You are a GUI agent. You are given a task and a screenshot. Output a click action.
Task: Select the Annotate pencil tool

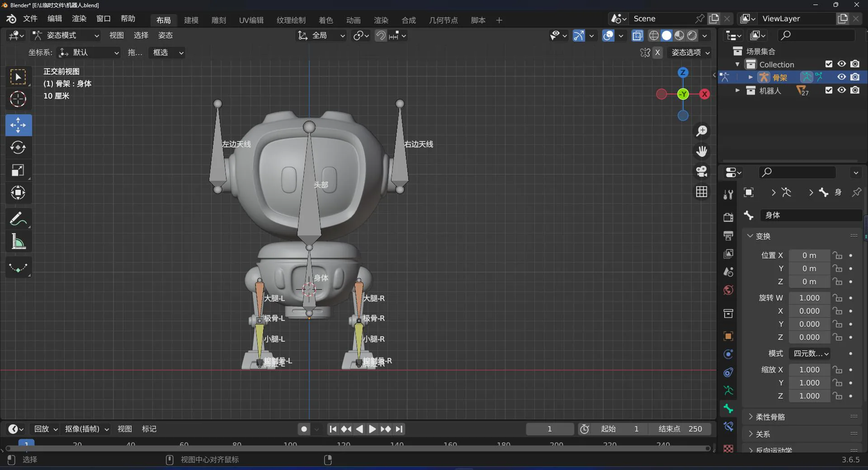tap(18, 219)
